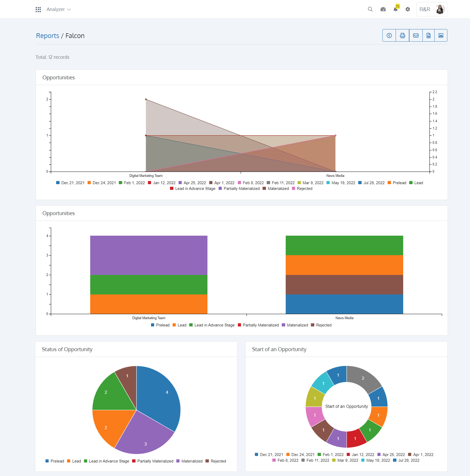Print the report via printer icon
The width and height of the screenshot is (470, 476).
point(402,35)
